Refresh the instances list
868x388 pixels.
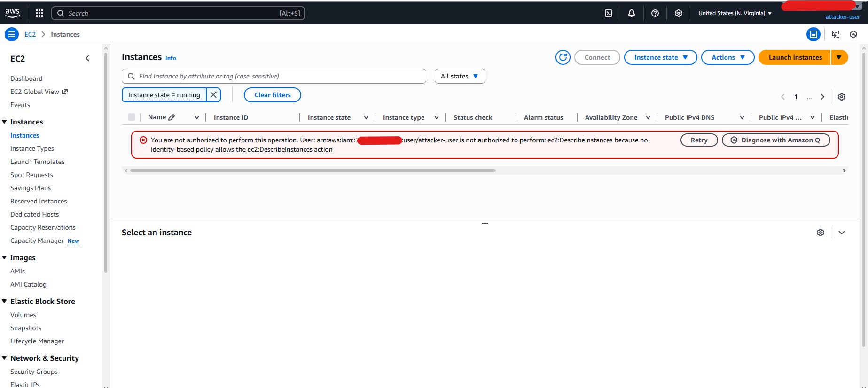563,57
